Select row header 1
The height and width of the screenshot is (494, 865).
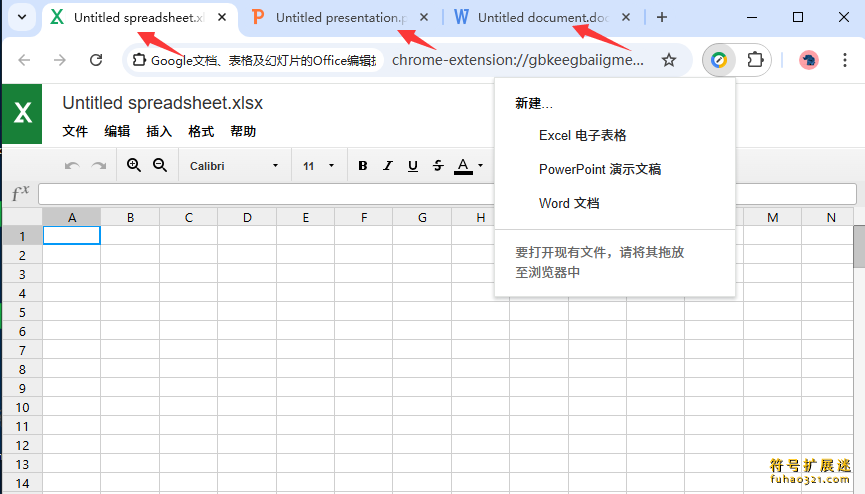click(22, 236)
